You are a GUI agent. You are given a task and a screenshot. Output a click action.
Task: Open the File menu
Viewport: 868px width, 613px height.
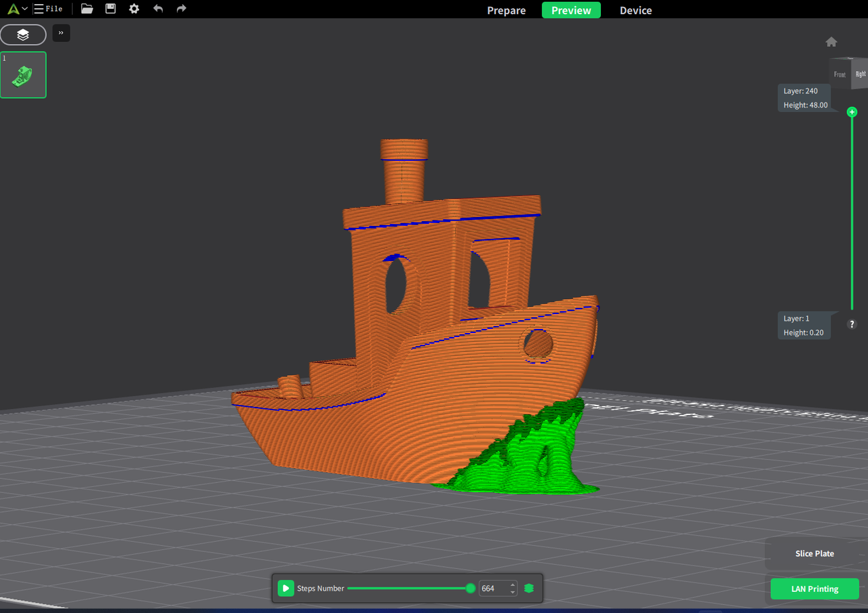(48, 9)
